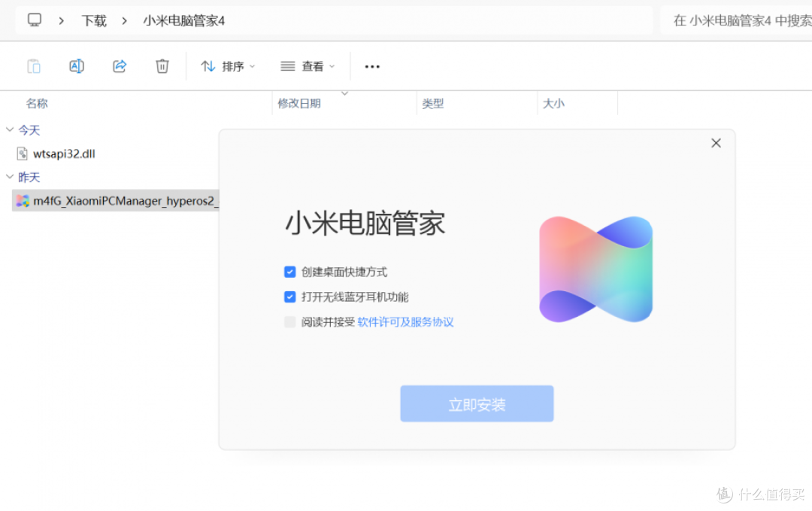Select 小米电脑管家4 breadcrumb segment
The width and height of the screenshot is (812, 511).
[184, 21]
